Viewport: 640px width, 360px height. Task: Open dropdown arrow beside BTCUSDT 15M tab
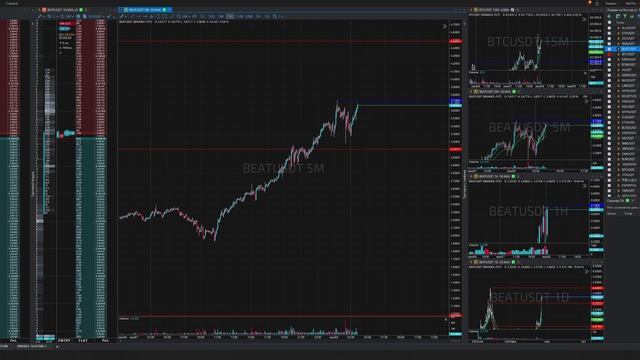pyautogui.click(x=517, y=10)
